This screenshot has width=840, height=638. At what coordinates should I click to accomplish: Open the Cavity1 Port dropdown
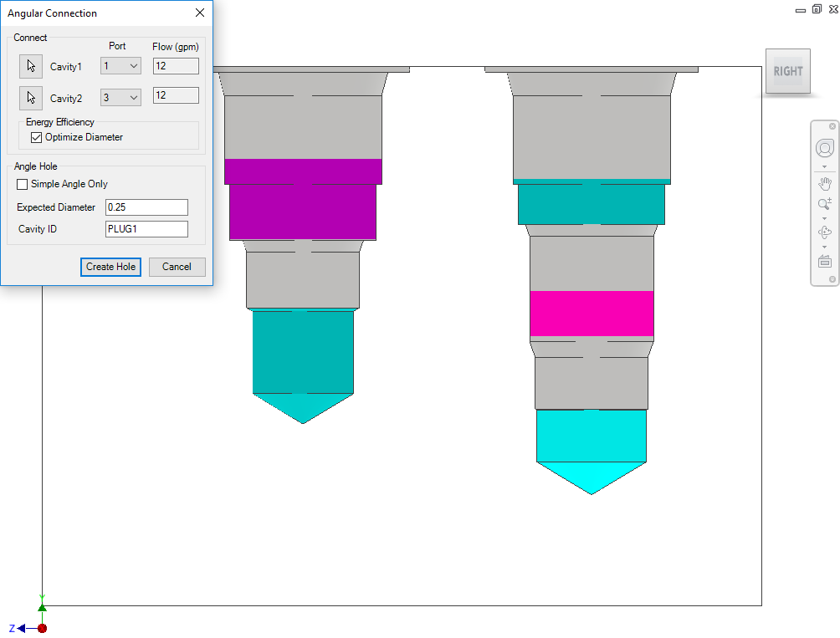(x=120, y=66)
